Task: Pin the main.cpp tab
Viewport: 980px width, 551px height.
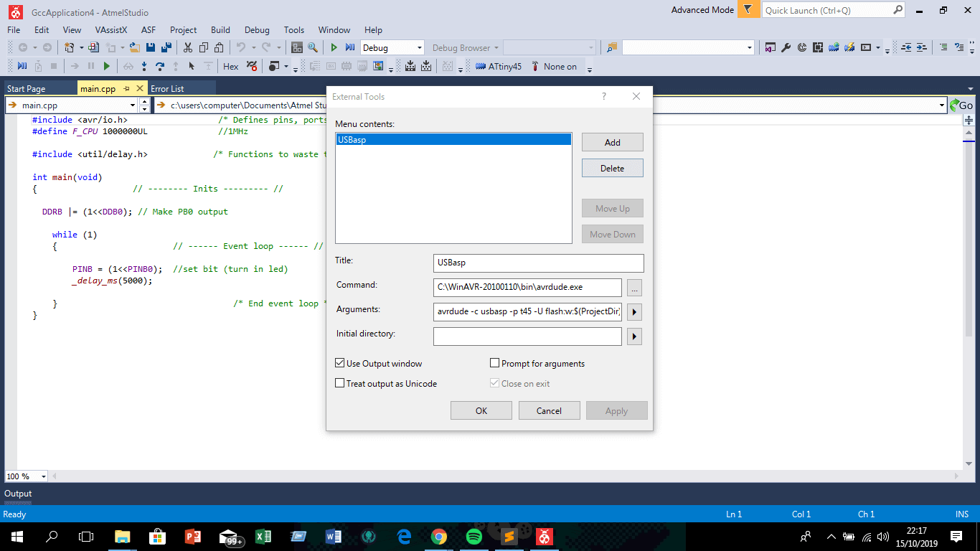Action: point(126,88)
